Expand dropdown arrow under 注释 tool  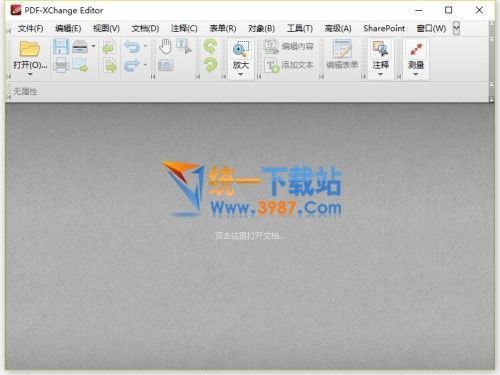pos(380,74)
